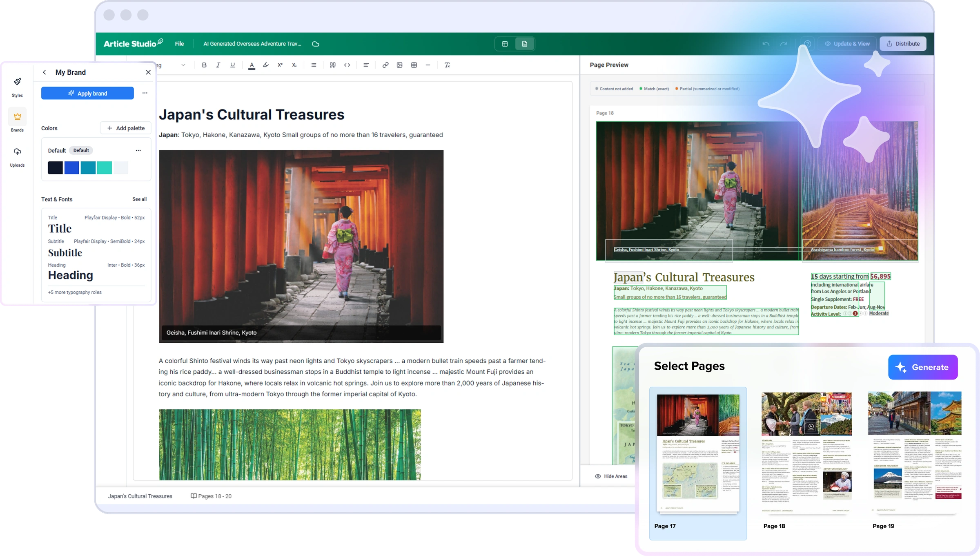
Task: Select the Subtitle typography role
Action: click(96, 248)
